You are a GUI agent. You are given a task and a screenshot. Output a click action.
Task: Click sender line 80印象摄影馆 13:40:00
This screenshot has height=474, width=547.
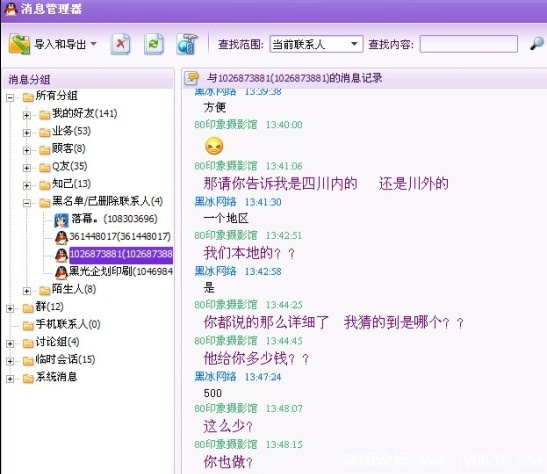248,125
